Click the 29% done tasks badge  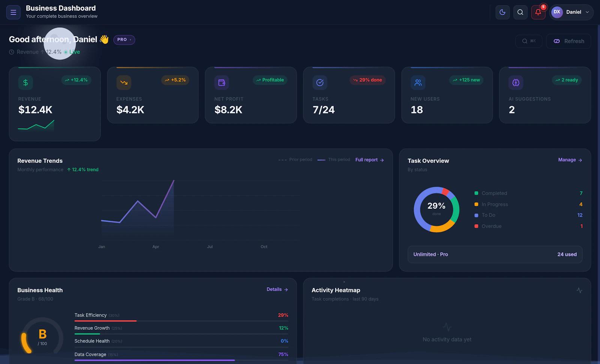(x=367, y=80)
